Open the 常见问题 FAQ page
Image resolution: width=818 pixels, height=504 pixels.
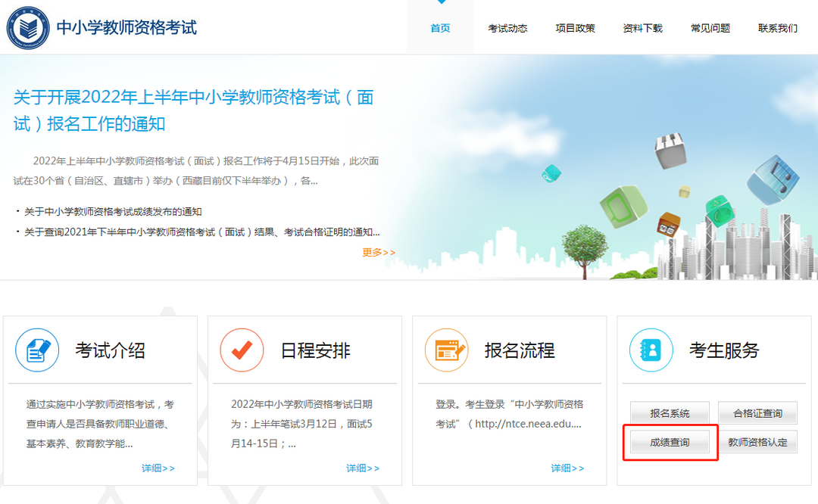(709, 27)
